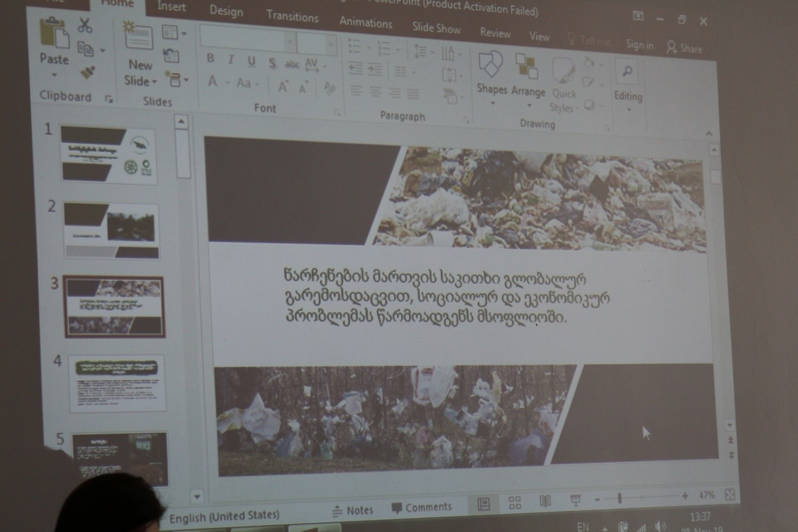Image resolution: width=798 pixels, height=532 pixels.
Task: Open the font size dropdown
Action: [x=330, y=45]
